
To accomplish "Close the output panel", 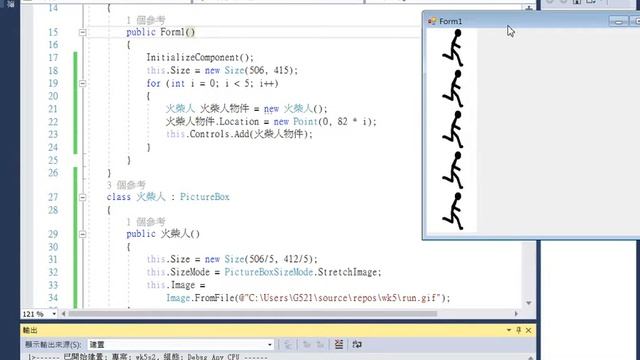I will (x=529, y=330).
